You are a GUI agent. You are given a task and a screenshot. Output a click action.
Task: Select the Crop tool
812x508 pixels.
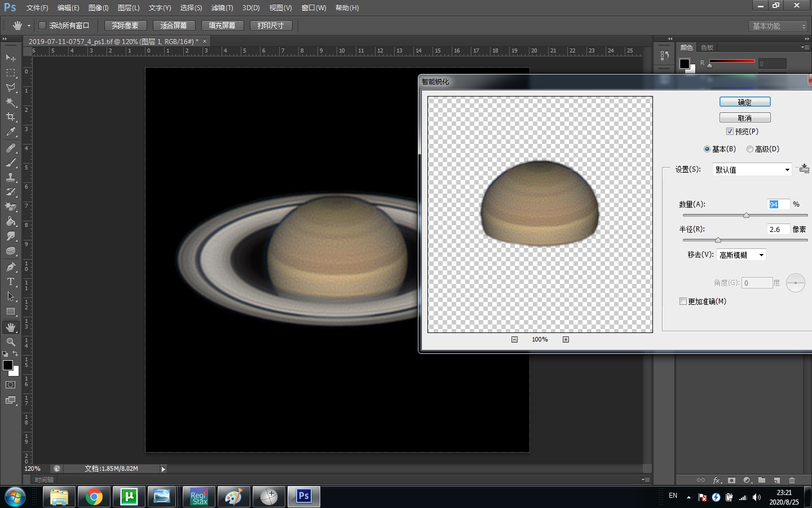click(x=11, y=117)
